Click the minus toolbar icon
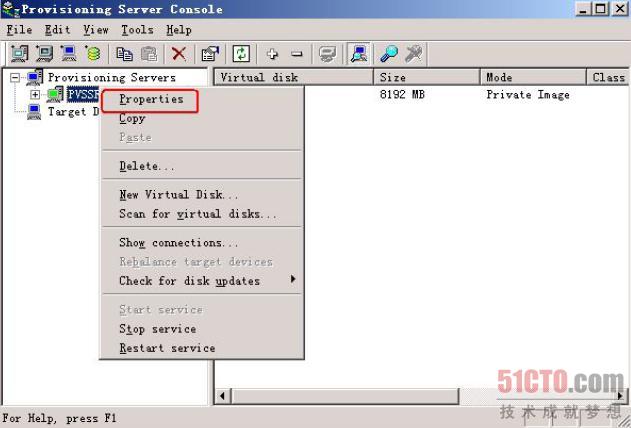Screen dimensions: 631x428 tap(297, 54)
